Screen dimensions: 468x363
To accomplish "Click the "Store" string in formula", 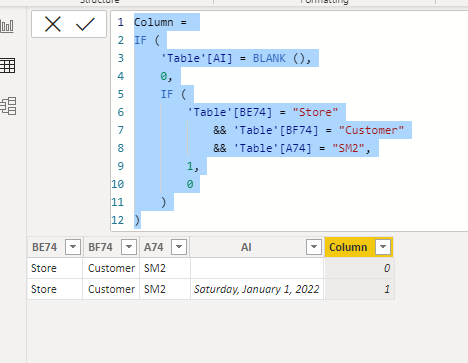I will [x=315, y=112].
